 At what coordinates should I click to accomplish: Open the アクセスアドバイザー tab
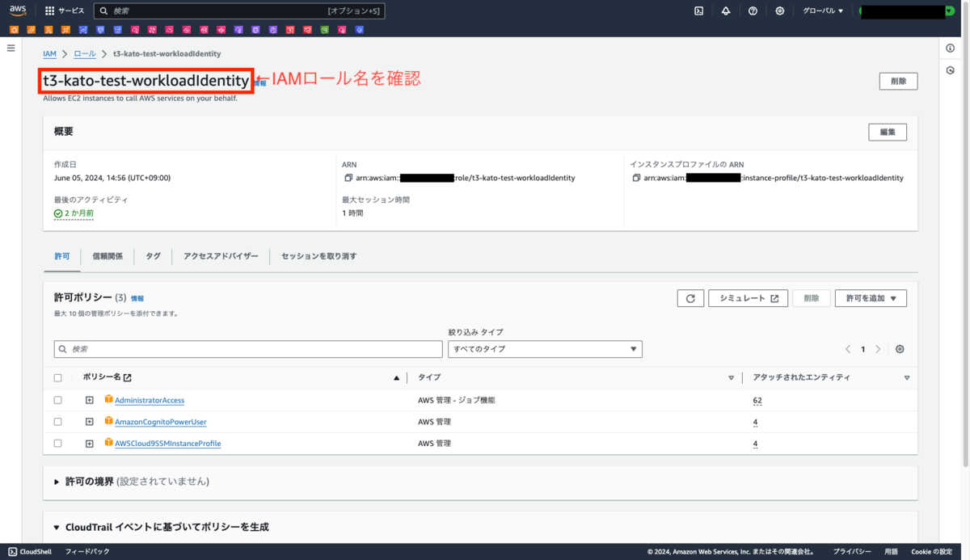click(x=221, y=256)
